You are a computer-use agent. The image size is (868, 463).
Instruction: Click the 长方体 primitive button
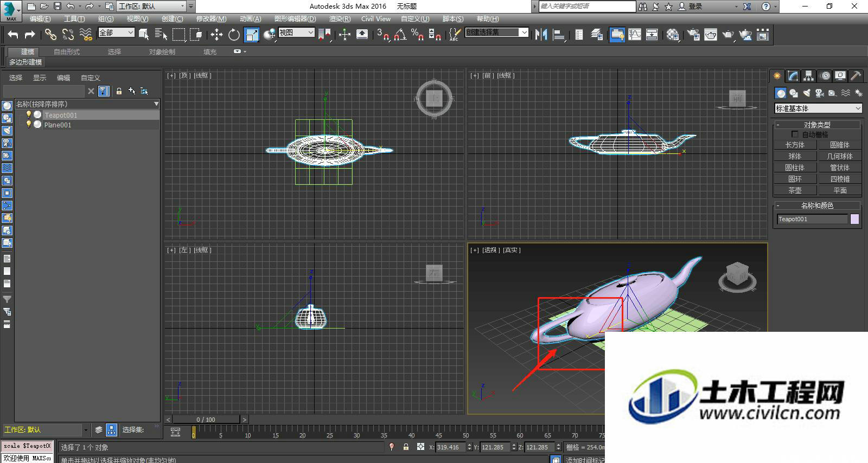click(795, 145)
